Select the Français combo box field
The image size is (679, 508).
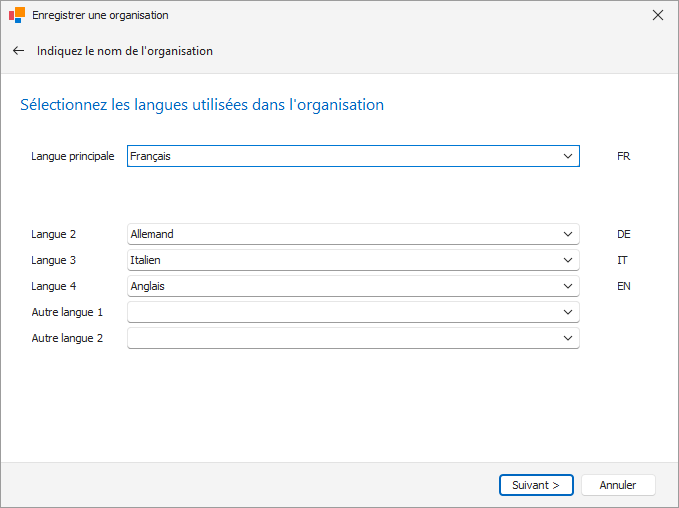353,156
